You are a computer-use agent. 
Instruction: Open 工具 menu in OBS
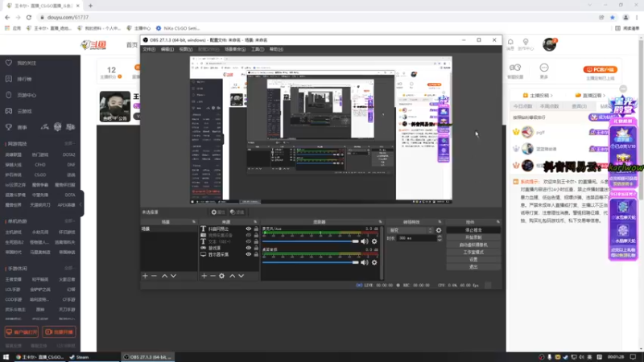point(258,49)
